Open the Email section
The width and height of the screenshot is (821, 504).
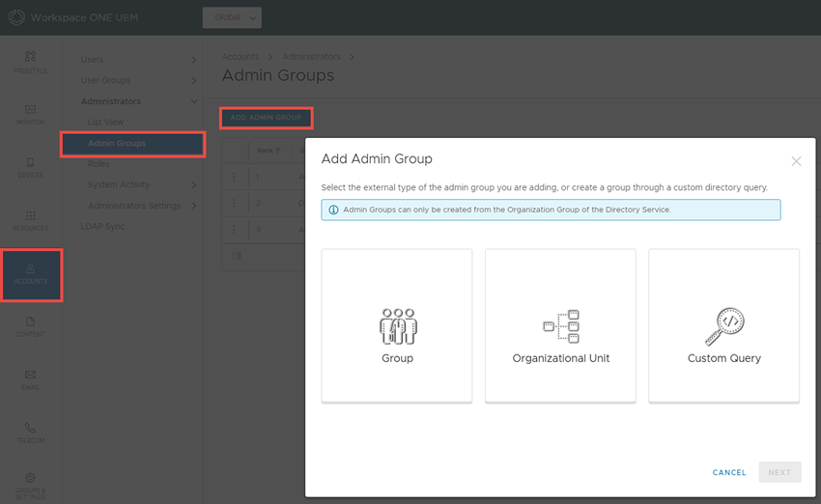click(x=30, y=380)
